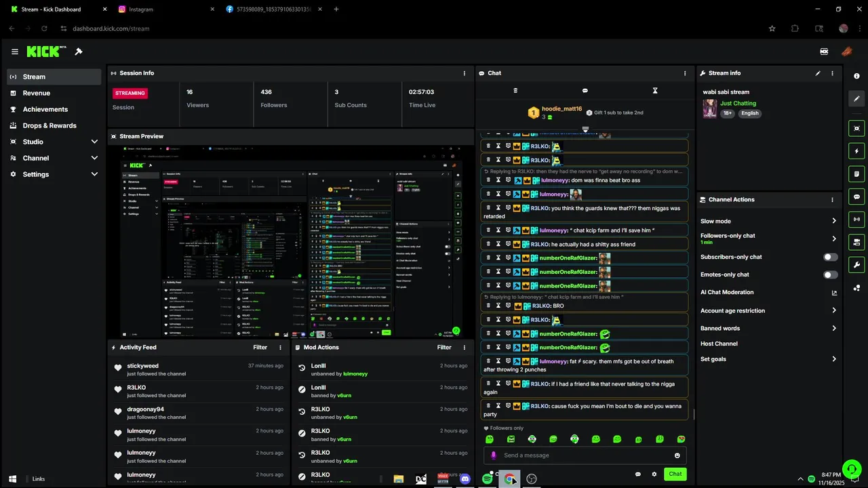Click the trash icon in chat toolbar
The height and width of the screenshot is (488, 868).
[x=515, y=91]
